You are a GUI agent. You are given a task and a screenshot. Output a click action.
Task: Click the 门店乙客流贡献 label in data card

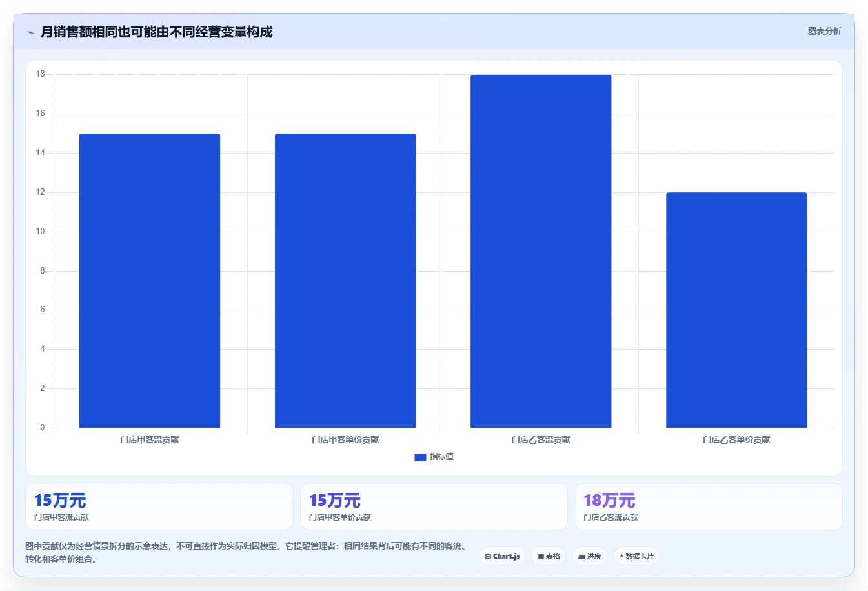(611, 517)
